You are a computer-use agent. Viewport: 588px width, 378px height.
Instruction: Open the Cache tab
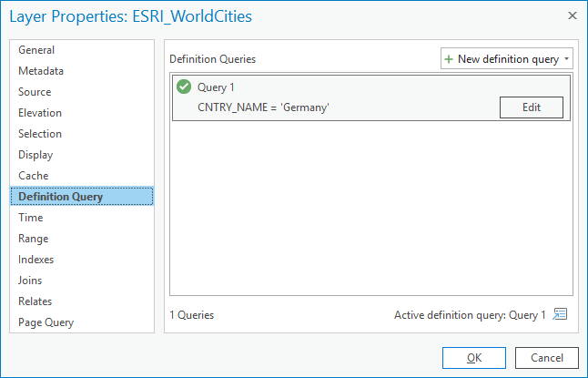82,176
